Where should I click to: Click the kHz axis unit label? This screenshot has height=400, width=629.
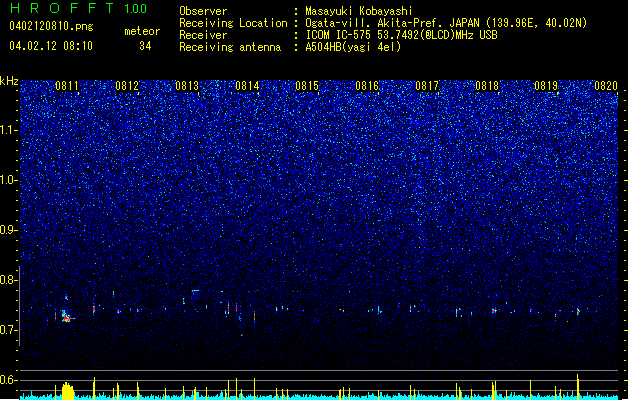pyautogui.click(x=9, y=81)
